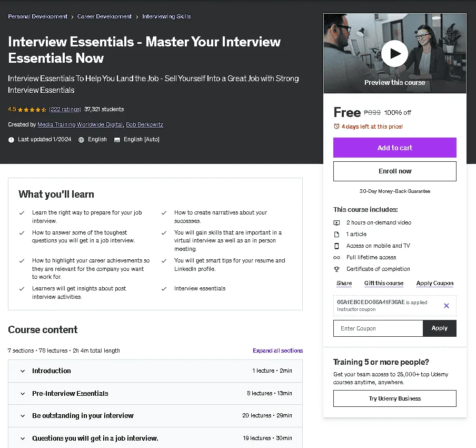Click the last updated badge icon
Viewport: 476px width, 448px height.
[x=11, y=140]
